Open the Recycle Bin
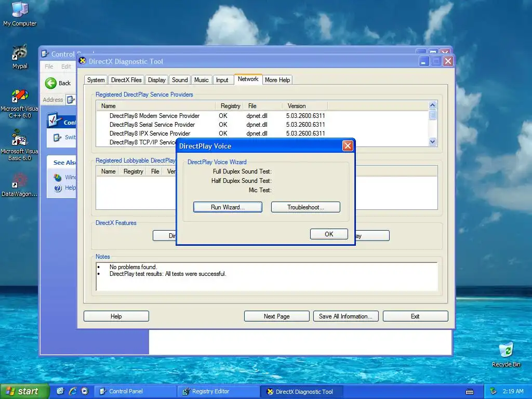This screenshot has height=399, width=532. 506,354
